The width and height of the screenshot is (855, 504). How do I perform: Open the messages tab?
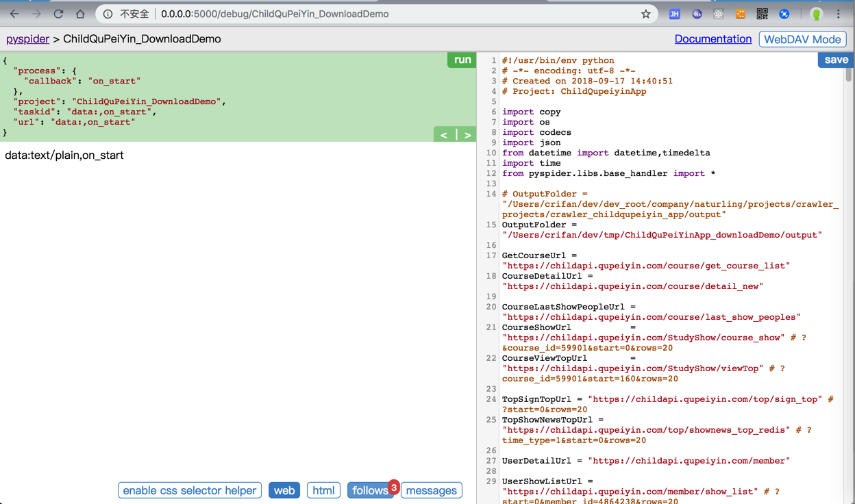click(x=432, y=490)
